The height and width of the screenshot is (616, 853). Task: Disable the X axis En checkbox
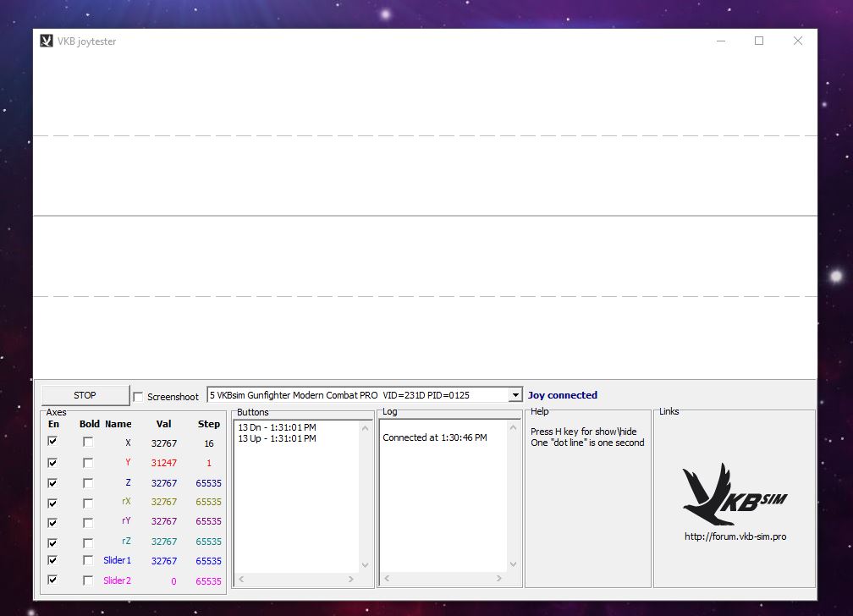click(52, 441)
